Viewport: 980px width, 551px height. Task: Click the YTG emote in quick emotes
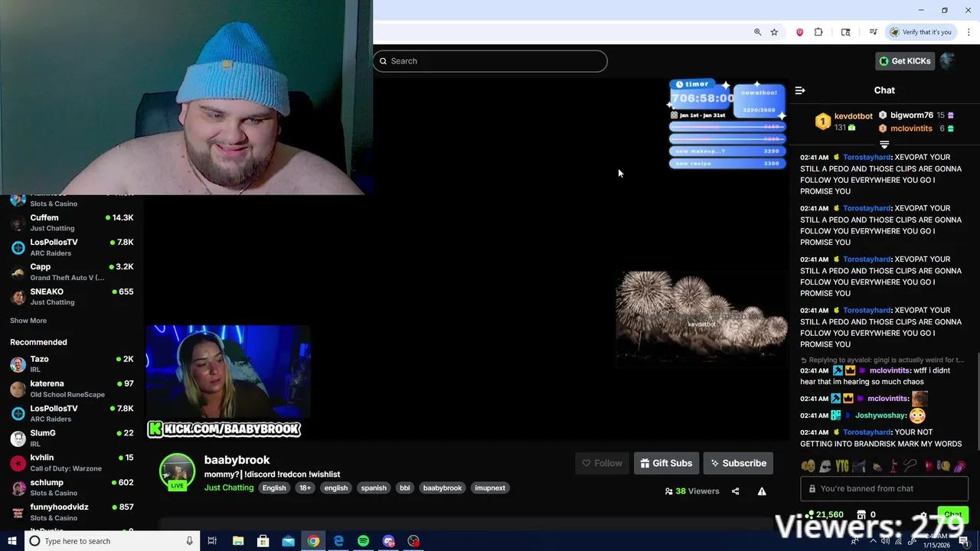842,466
